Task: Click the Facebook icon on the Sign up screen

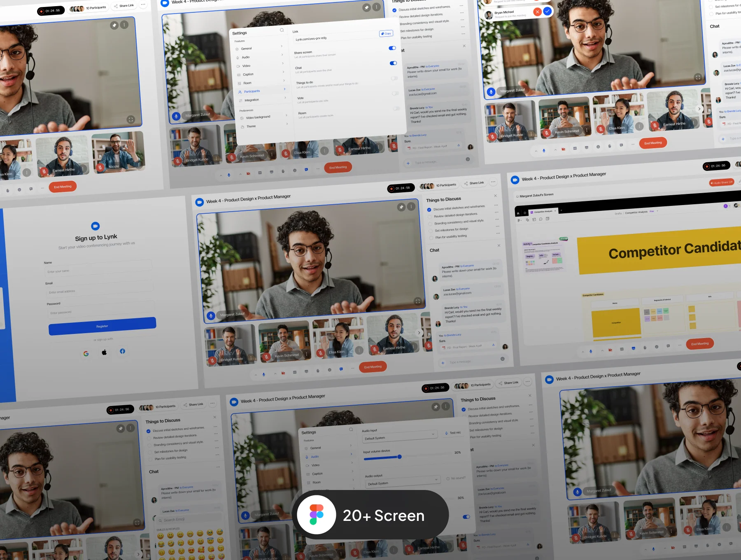Action: (x=123, y=351)
